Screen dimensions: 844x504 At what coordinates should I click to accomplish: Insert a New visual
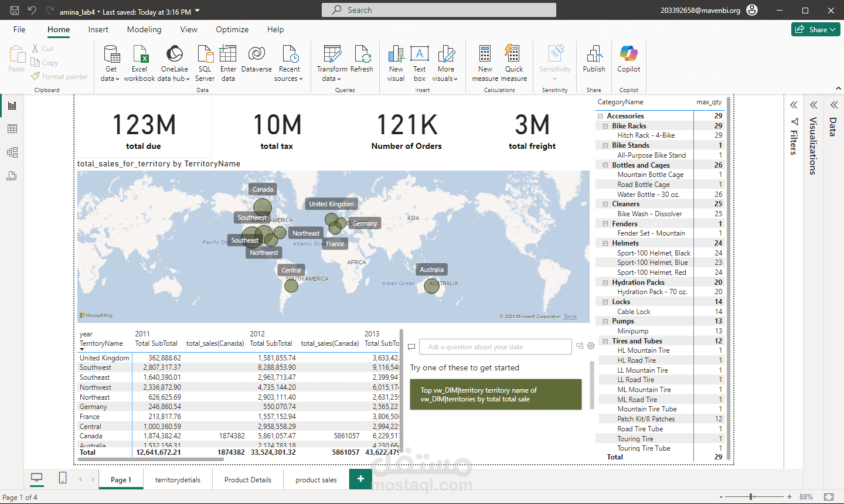(x=396, y=63)
